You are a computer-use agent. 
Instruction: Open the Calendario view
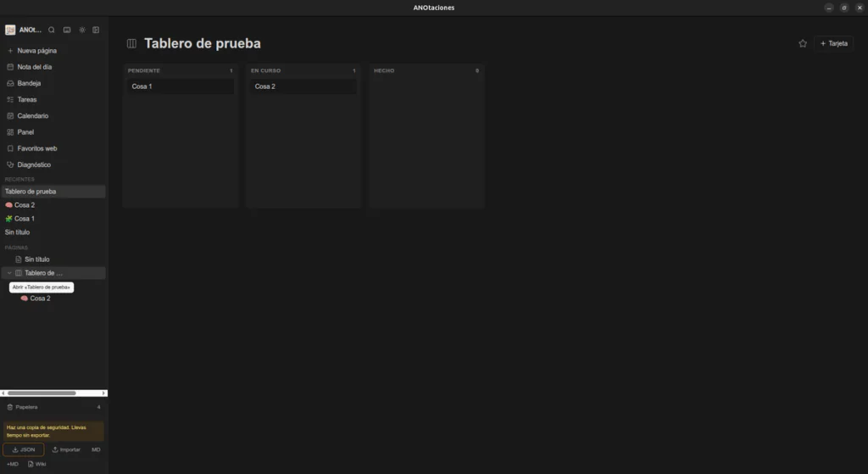53,115
